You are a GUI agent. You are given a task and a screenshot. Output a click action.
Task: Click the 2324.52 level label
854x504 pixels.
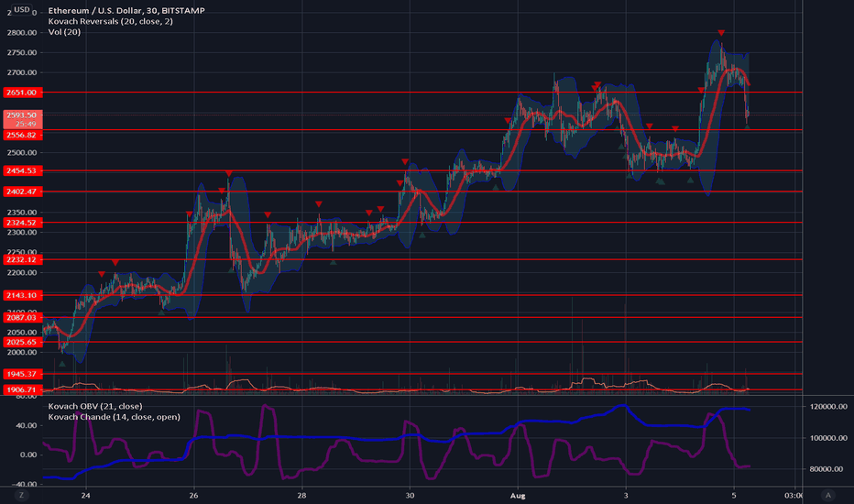tap(22, 223)
